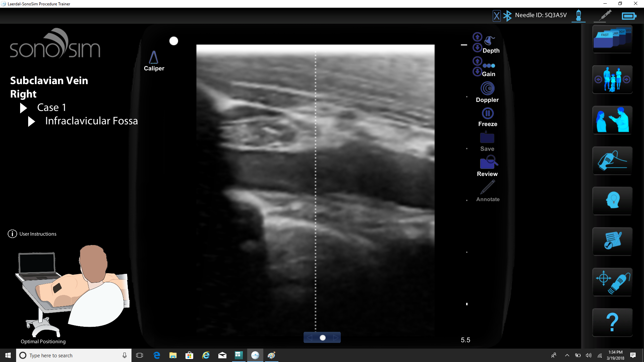The height and width of the screenshot is (362, 644).
Task: Toggle the X button near Needle ID
Action: (x=497, y=15)
